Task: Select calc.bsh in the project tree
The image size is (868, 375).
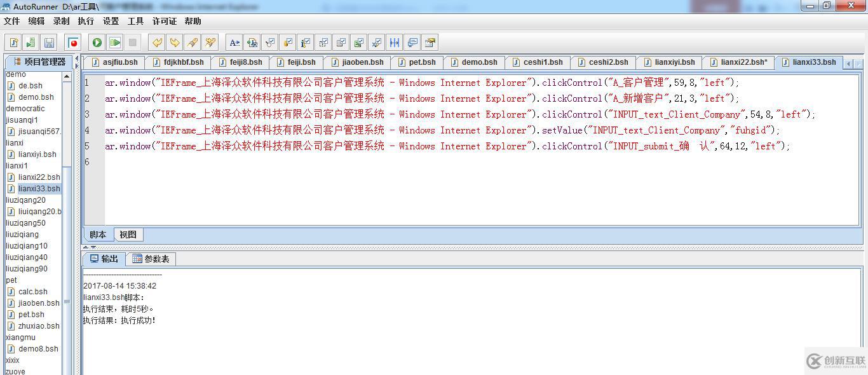Action: [x=32, y=292]
